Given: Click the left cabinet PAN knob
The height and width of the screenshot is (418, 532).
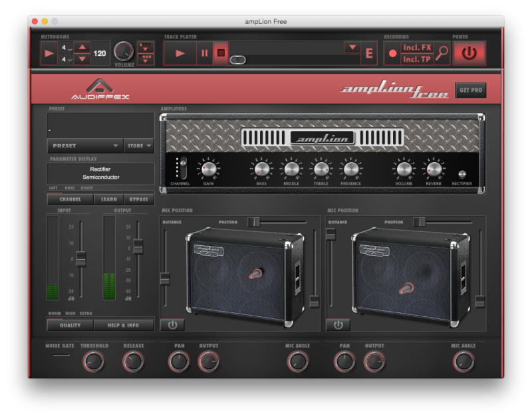Looking at the screenshot, I should [179, 362].
